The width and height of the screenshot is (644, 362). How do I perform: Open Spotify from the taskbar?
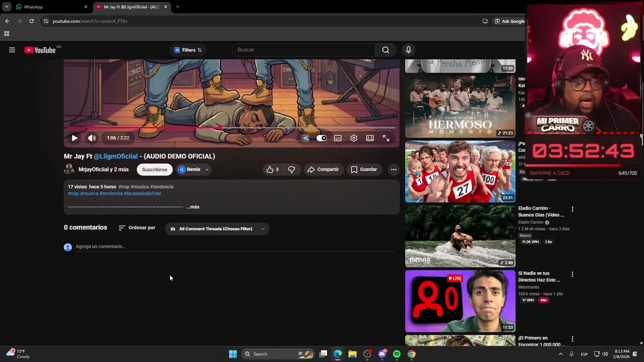click(396, 354)
